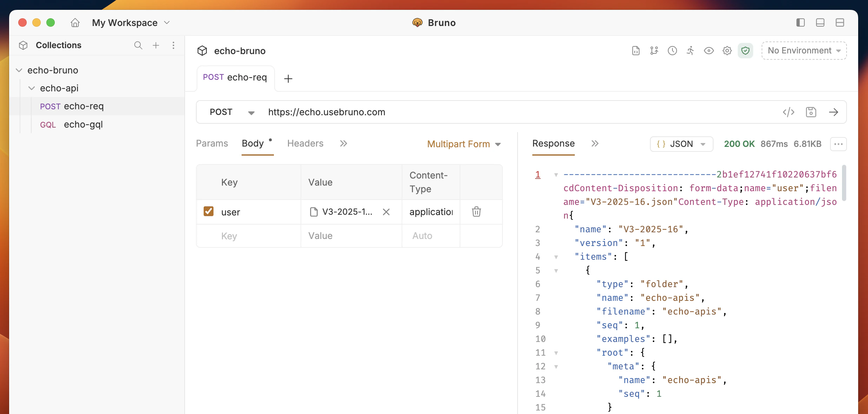Click the generate code icon in URL bar

788,112
